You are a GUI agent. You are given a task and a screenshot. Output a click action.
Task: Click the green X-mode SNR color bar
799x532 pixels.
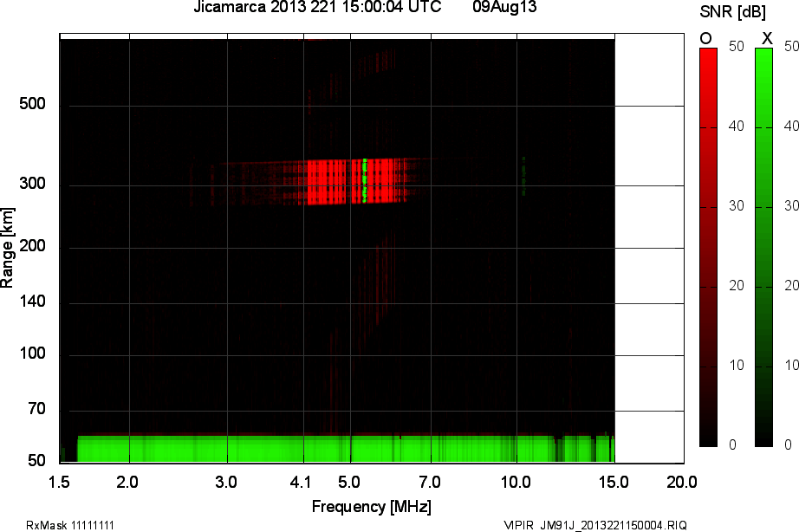(763, 247)
